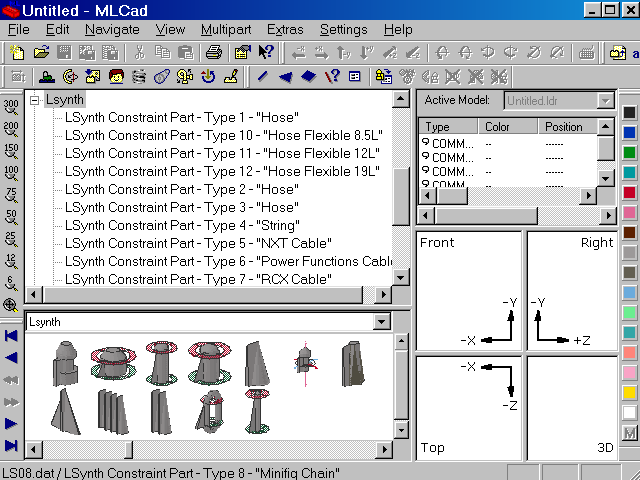Viewport: 640px width, 480px height.
Task: Click the add triangle primitive icon
Action: coord(286,76)
